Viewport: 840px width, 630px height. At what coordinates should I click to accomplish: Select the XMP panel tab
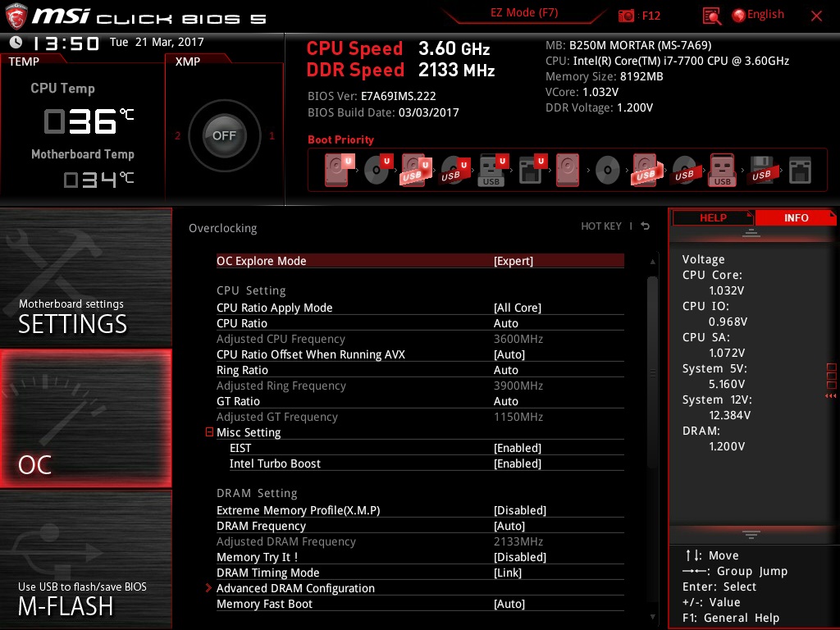click(x=188, y=61)
